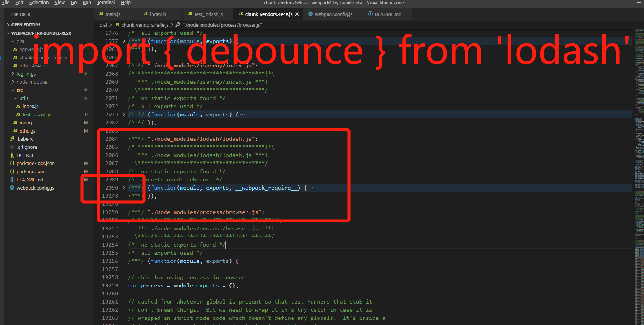Viewport: 644px width, 325px height.
Task: Expand folded code at line 1977
Action: [x=124, y=41]
